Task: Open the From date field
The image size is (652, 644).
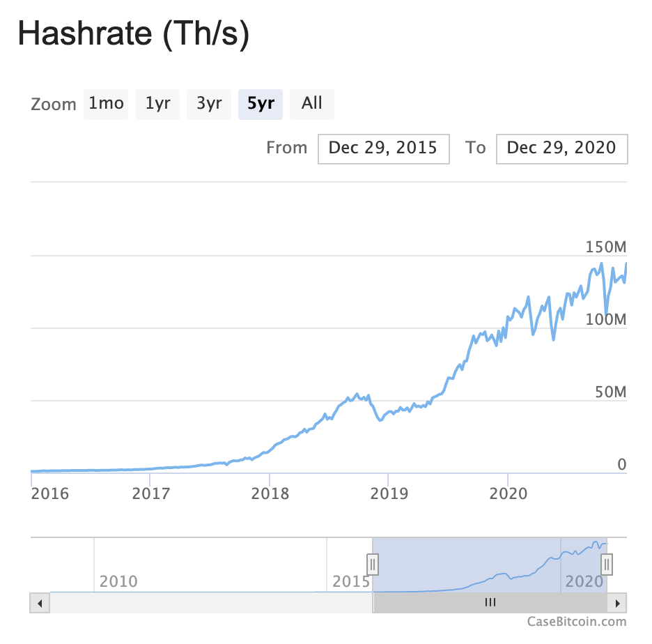Action: (x=383, y=148)
